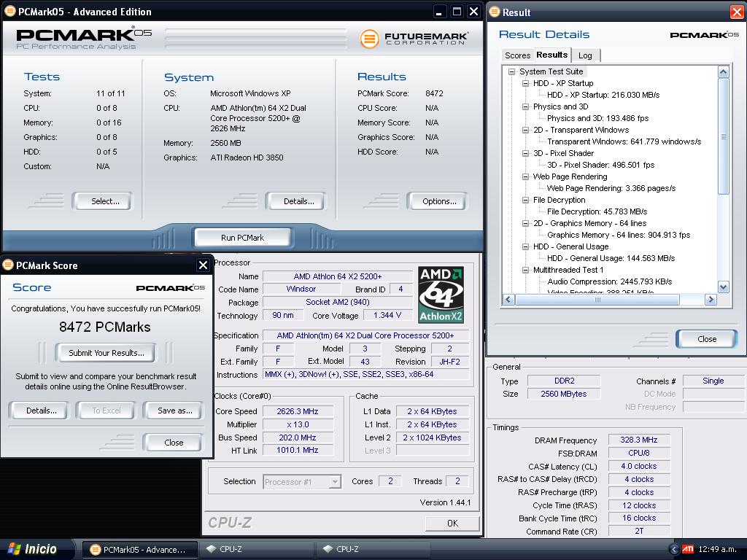Click the horizontal scrollbar right arrow

(711, 300)
